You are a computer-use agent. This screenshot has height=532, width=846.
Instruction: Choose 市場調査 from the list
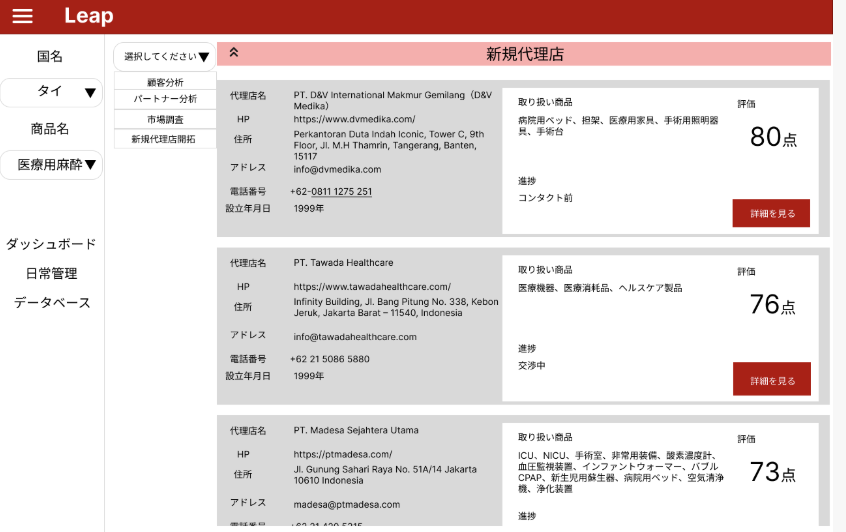pos(165,119)
